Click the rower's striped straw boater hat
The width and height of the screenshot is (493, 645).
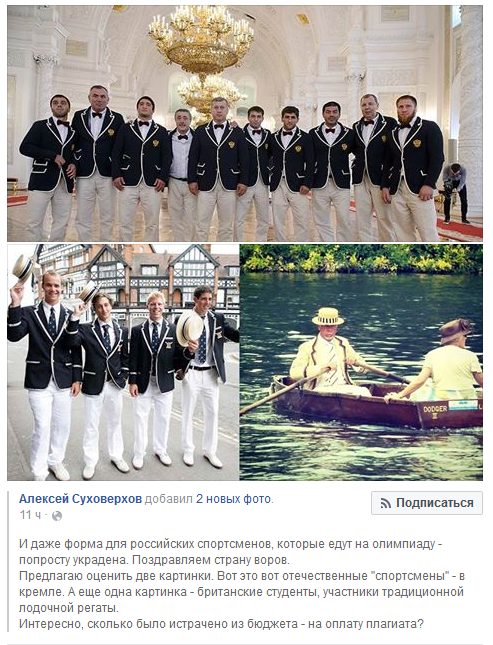[x=328, y=316]
